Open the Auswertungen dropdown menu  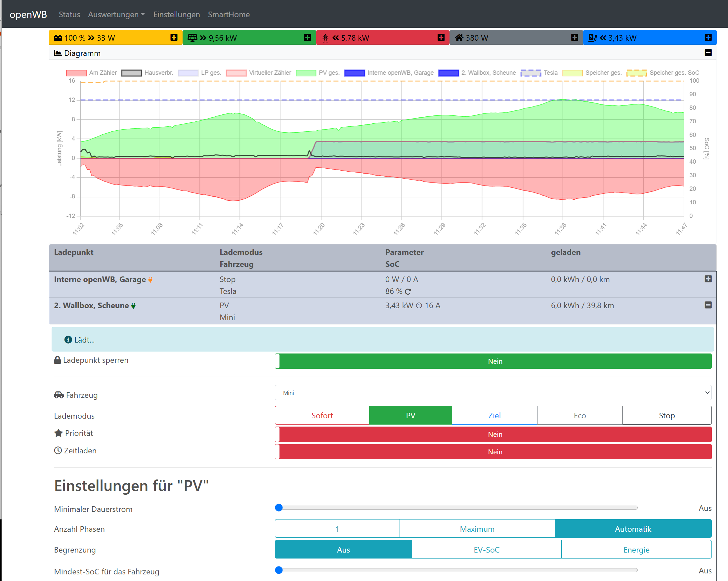coord(116,15)
